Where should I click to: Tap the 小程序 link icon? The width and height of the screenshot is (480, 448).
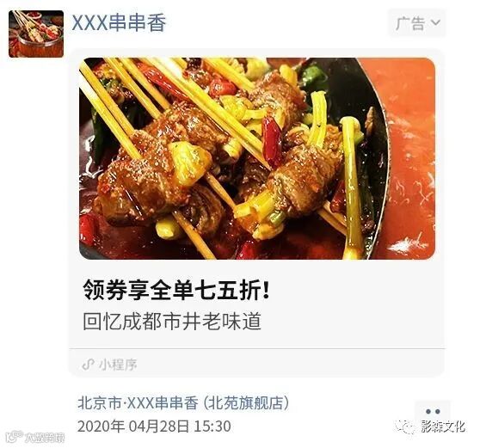point(88,365)
